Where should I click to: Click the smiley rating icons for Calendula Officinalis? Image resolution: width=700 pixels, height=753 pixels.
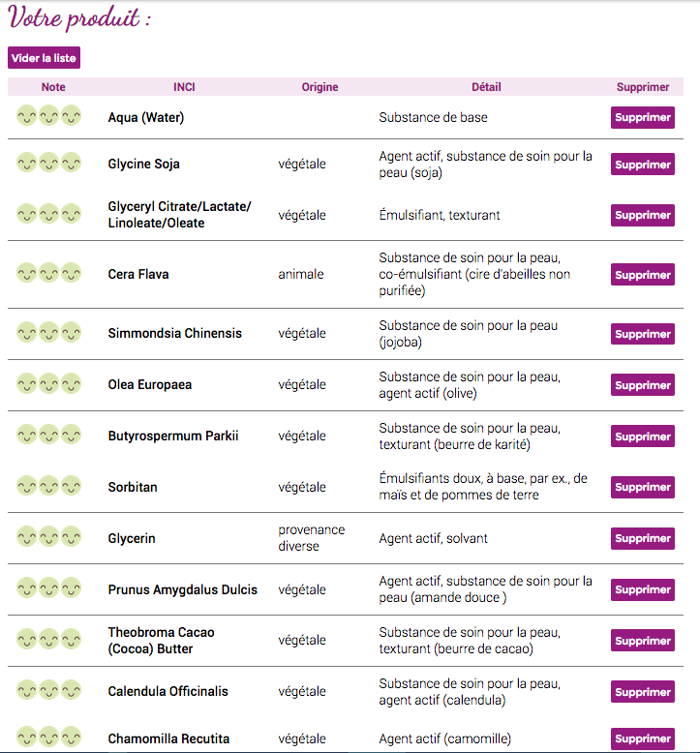49,690
